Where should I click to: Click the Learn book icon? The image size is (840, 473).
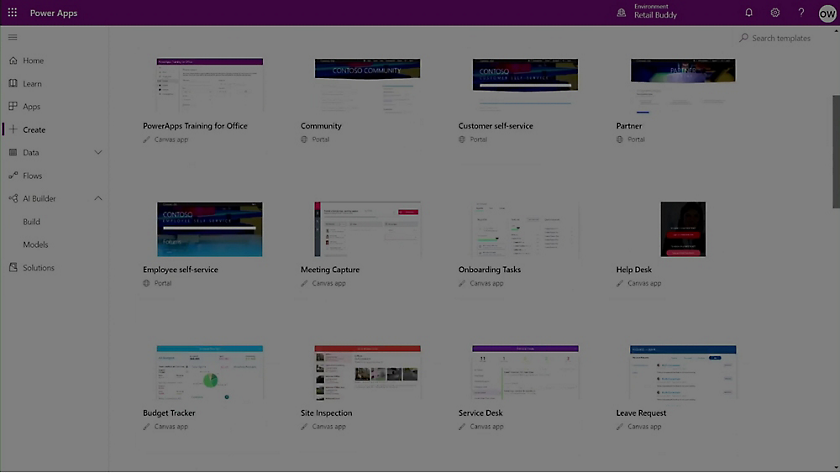point(13,84)
